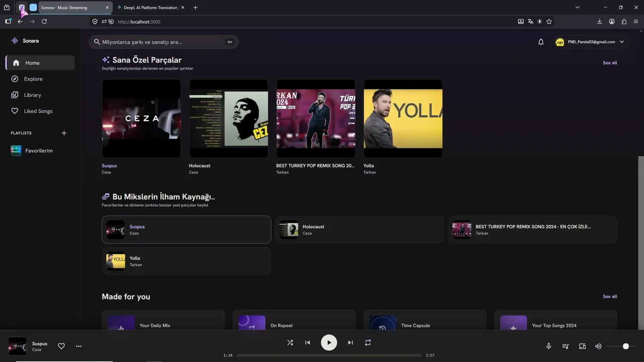
Task: Select Suspus in Bu Mikslerin İlham Kaynağı list
Action: point(186,230)
